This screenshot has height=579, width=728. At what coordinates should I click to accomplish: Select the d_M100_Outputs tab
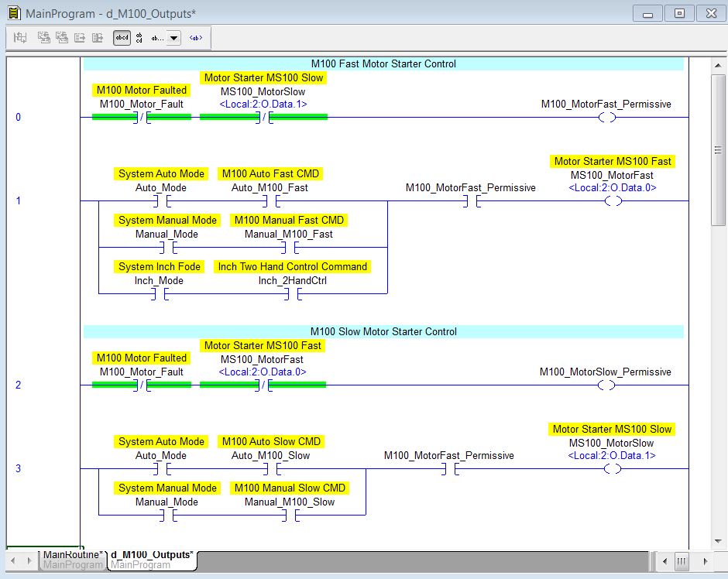(x=153, y=560)
